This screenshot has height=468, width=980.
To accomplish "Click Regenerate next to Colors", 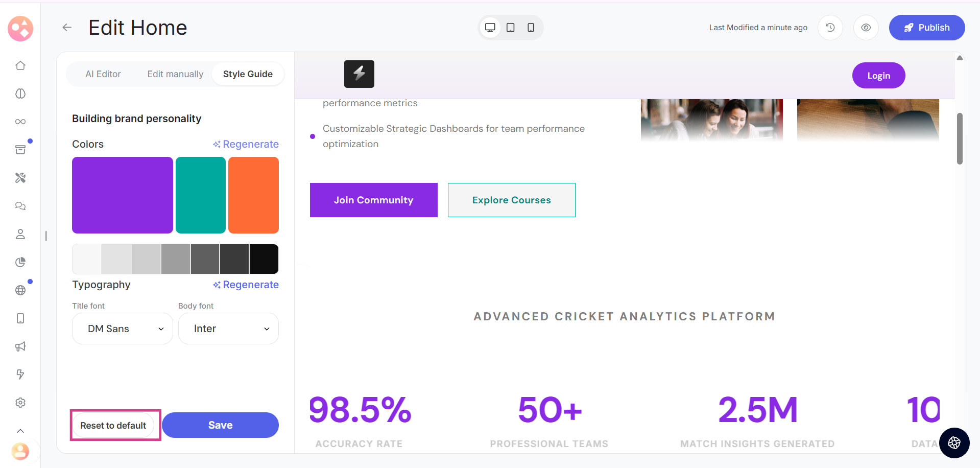I will click(x=246, y=144).
